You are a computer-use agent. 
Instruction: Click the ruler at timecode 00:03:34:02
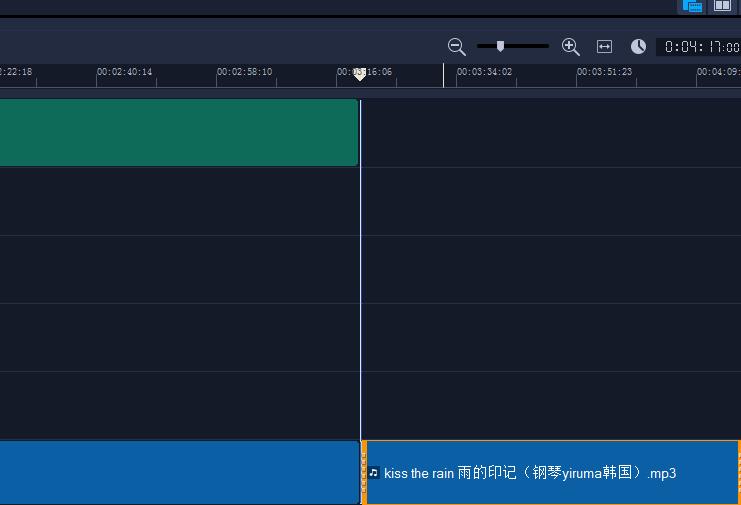click(484, 72)
